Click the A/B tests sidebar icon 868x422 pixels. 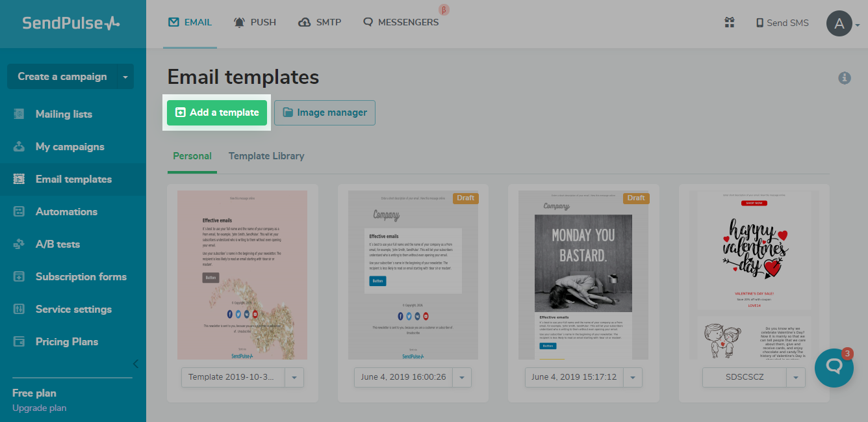click(19, 244)
